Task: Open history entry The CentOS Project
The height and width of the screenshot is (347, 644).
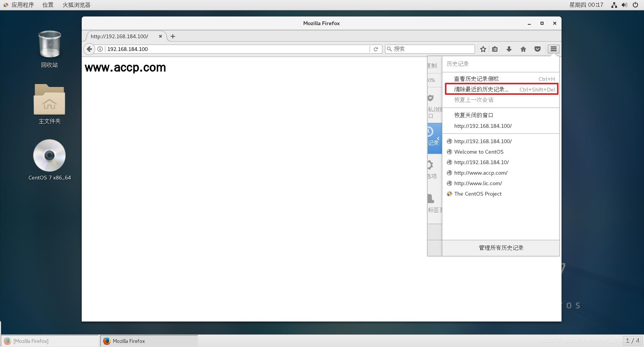Action: (x=501, y=194)
